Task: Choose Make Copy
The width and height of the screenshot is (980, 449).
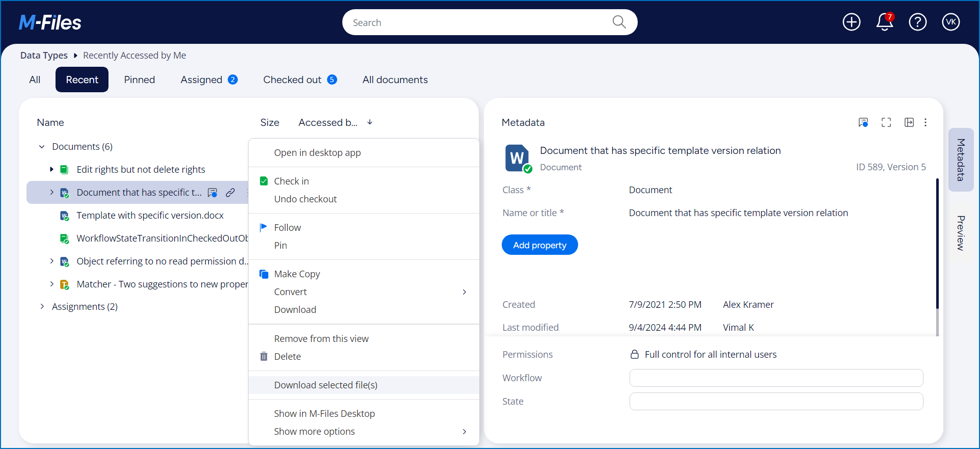Action: 364,274
